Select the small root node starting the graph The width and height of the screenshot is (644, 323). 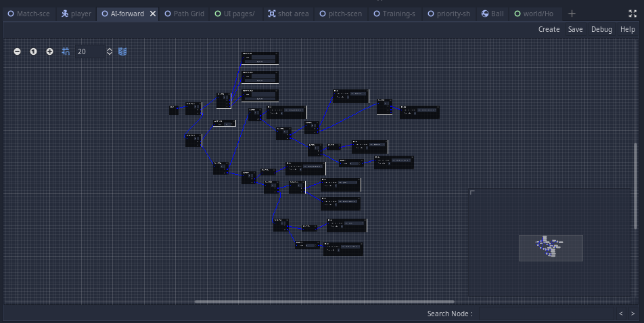pos(174,110)
